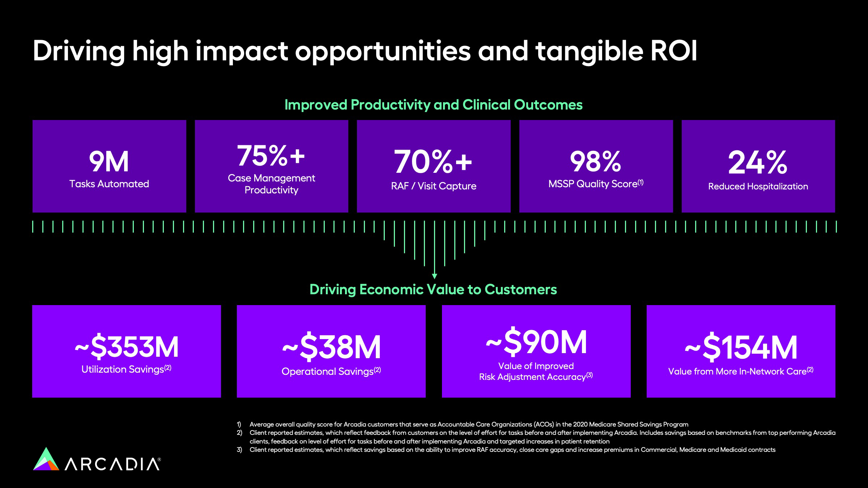The image size is (868, 488).
Task: Select the ~$38M Operational Savings tile
Action: click(331, 351)
